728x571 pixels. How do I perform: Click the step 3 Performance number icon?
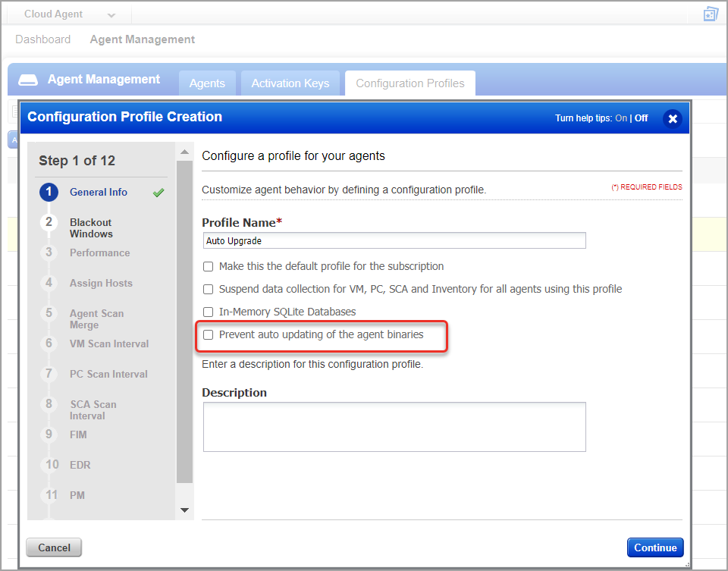[x=49, y=253]
